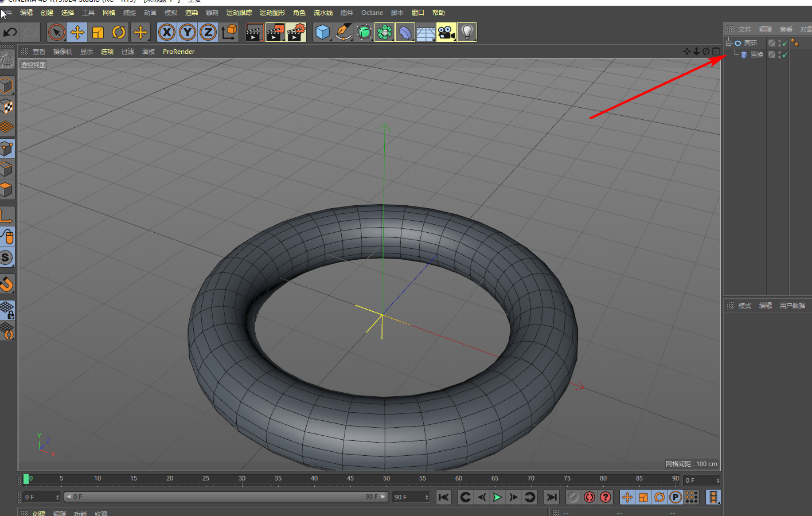The height and width of the screenshot is (516, 812).
Task: Open the viewport ProRender menu
Action: point(178,52)
